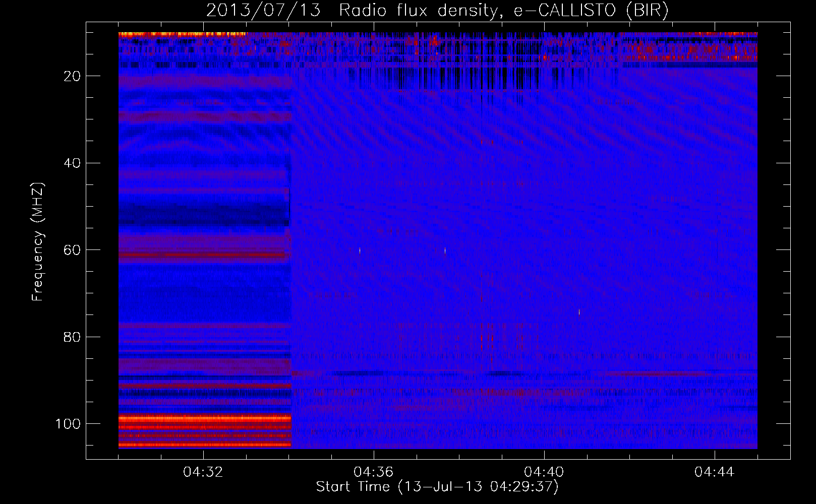Click the 'Start Time (13-Jul-13 04:29:37)' label
Image resolution: width=816 pixels, height=504 pixels.
437,487
